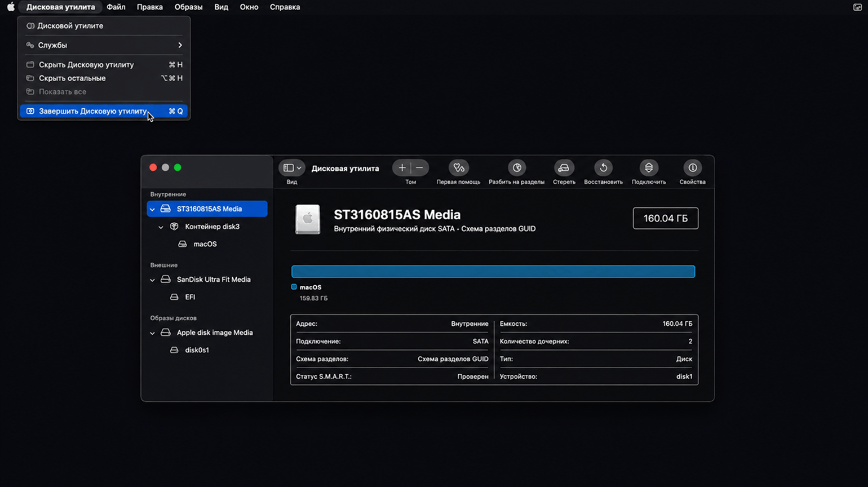Click the «disk1» device value
868x487 pixels.
coord(684,377)
